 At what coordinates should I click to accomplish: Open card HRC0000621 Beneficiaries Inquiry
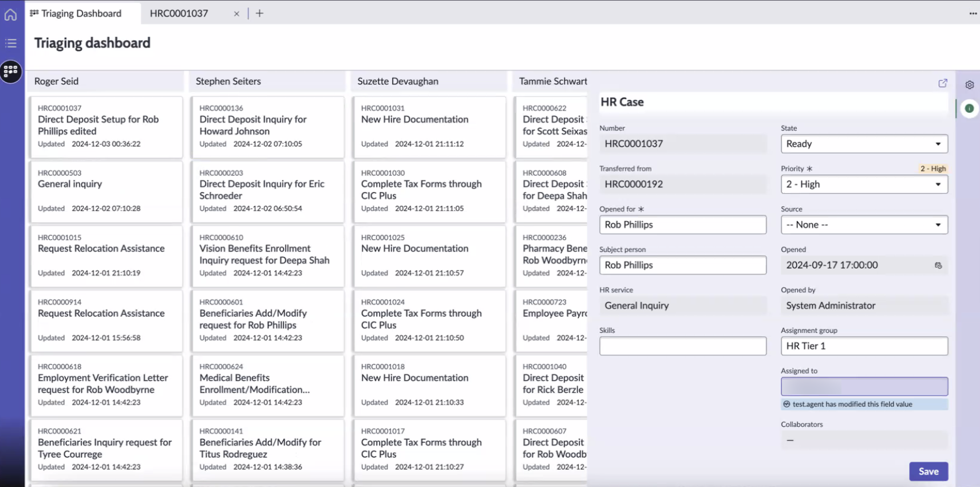click(x=106, y=450)
